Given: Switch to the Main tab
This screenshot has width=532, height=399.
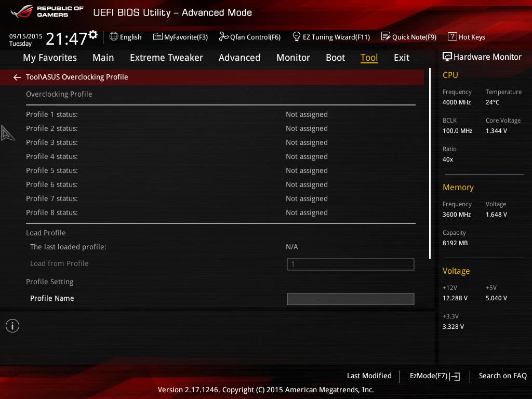Looking at the screenshot, I should [x=103, y=58].
